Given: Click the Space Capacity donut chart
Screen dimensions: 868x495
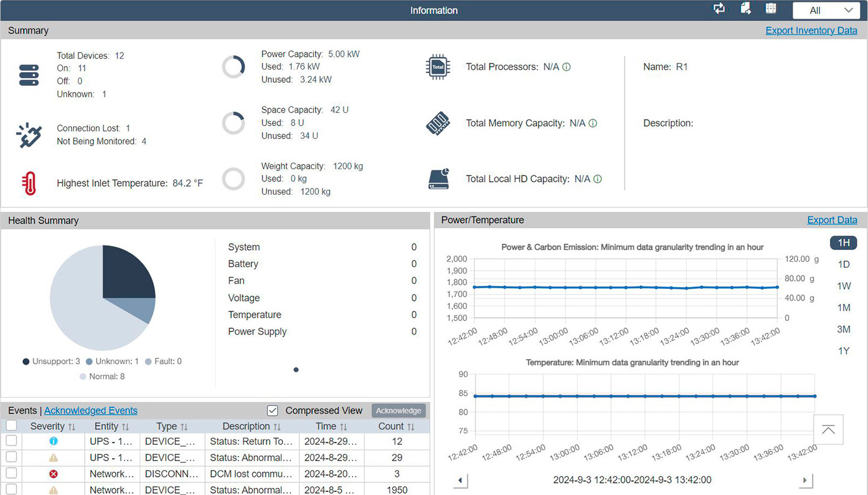Looking at the screenshot, I should pyautogui.click(x=233, y=123).
